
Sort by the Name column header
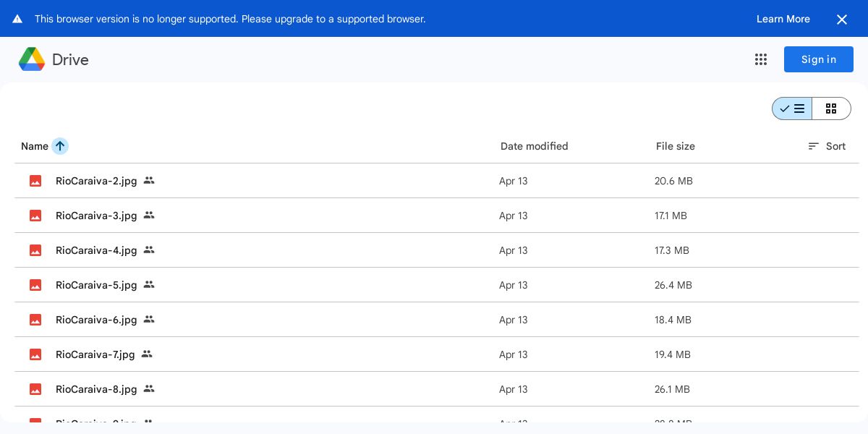coord(35,146)
